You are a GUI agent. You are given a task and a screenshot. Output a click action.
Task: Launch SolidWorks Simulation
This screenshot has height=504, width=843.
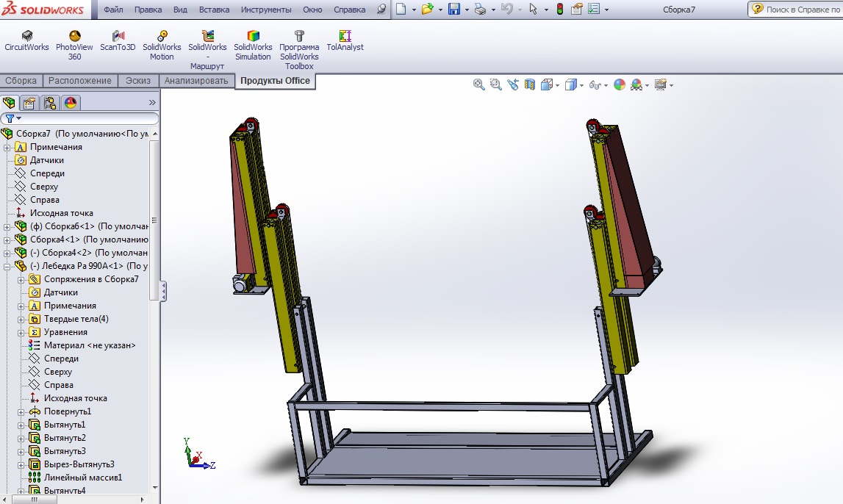[253, 45]
